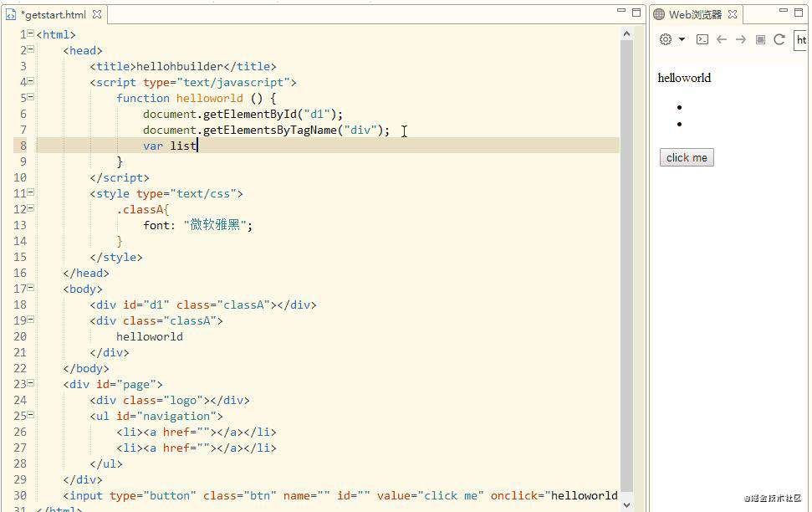The width and height of the screenshot is (812, 512).
Task: Maximize the editor panel
Action: [636, 12]
